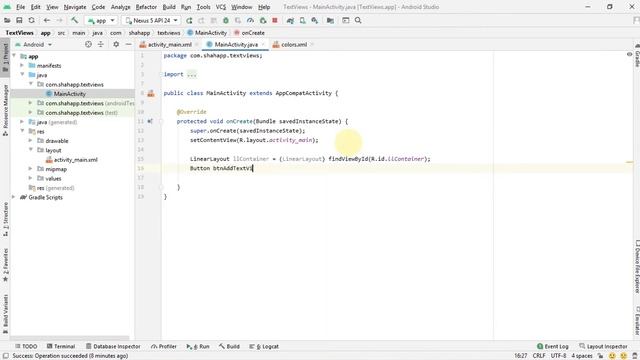This screenshot has height=360, width=640.
Task: Collapse the app module node
Action: [15, 56]
